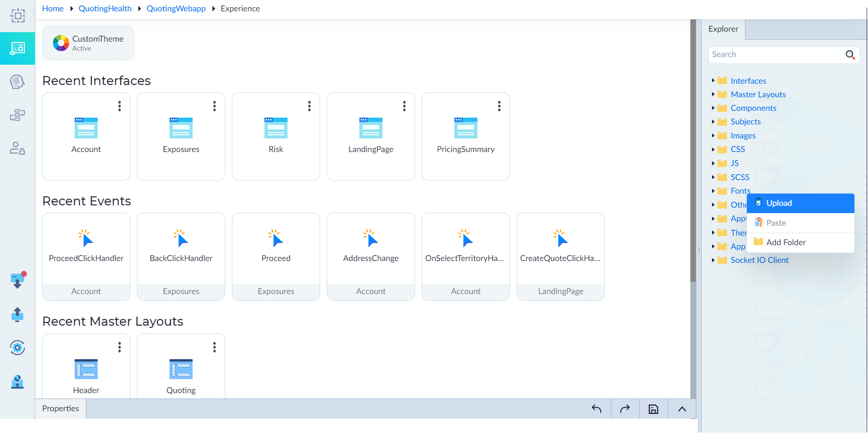Open the ProceedClickHandler event card
This screenshot has width=868, height=437.
tap(86, 256)
